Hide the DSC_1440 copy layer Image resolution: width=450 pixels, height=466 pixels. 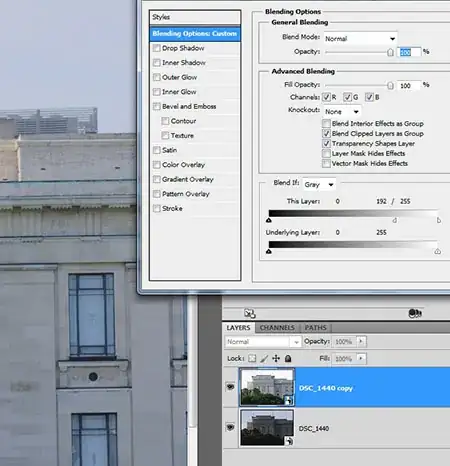click(230, 387)
